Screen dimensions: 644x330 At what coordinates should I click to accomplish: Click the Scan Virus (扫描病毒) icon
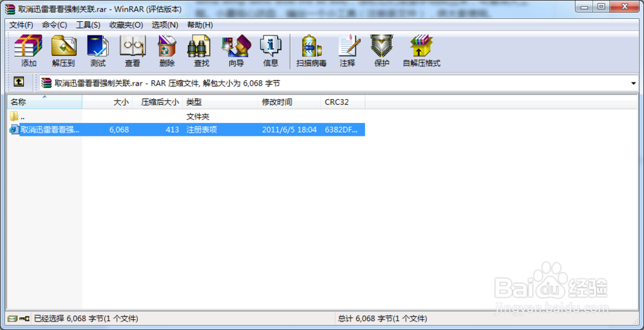tap(311, 50)
